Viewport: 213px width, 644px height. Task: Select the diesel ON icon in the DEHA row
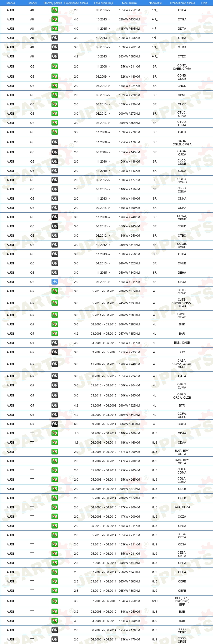pyautogui.click(x=55, y=273)
